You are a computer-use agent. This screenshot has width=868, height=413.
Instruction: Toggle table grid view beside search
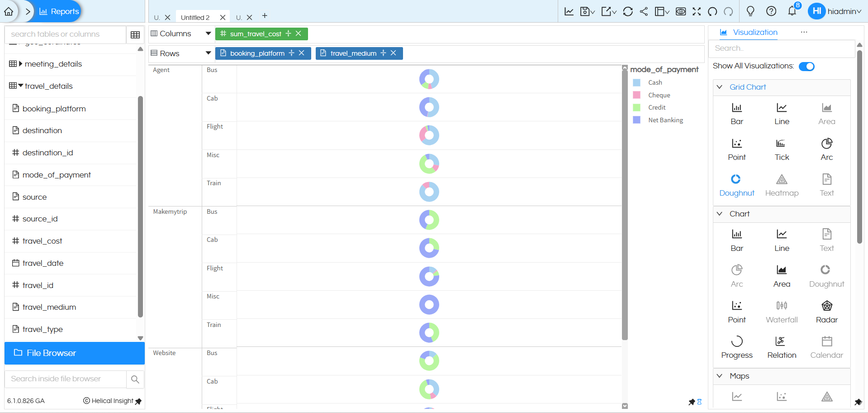point(135,35)
